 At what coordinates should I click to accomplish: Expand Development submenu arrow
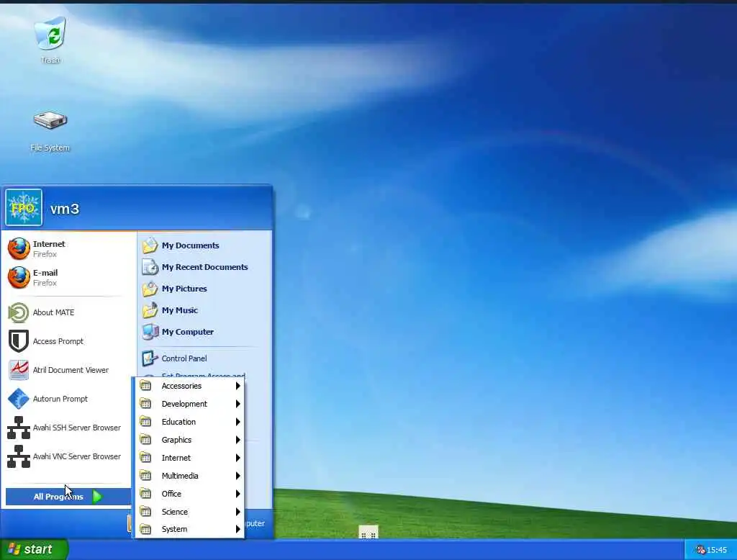click(x=238, y=404)
